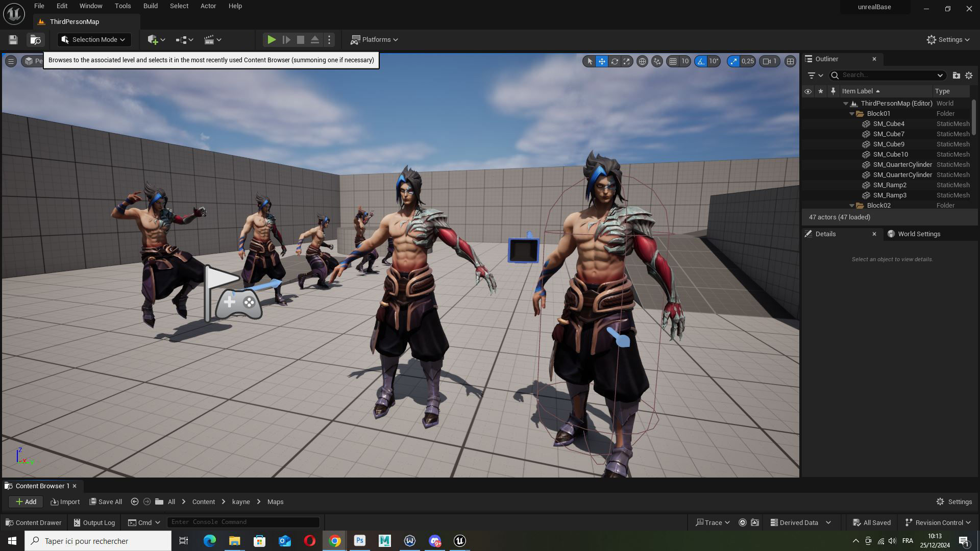Open the Platforms dropdown
This screenshot has height=551, width=980.
374,40
